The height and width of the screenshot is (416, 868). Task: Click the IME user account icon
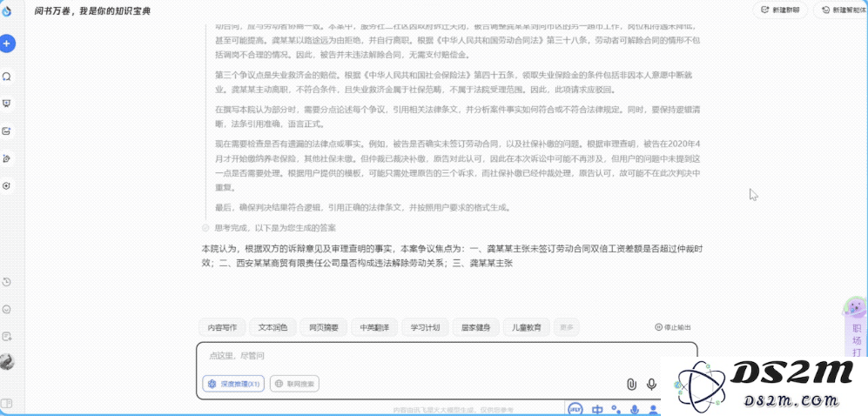(x=653, y=410)
